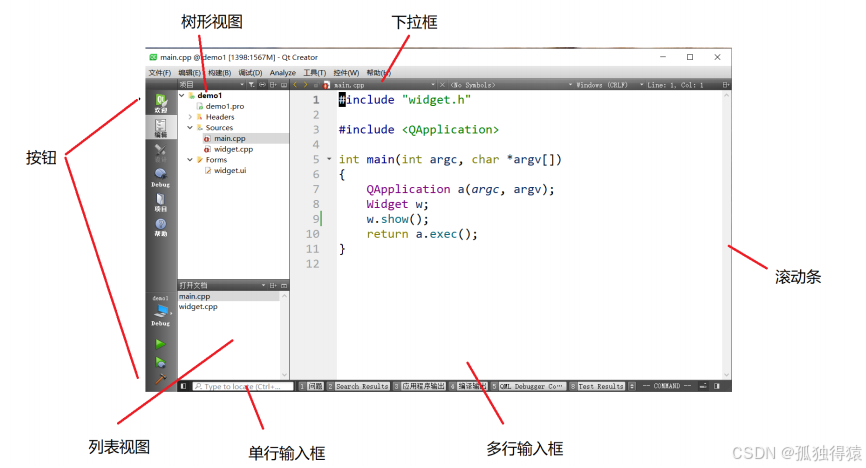Click line number 9 in the gutter
The image size is (866, 468).
pyautogui.click(x=316, y=219)
